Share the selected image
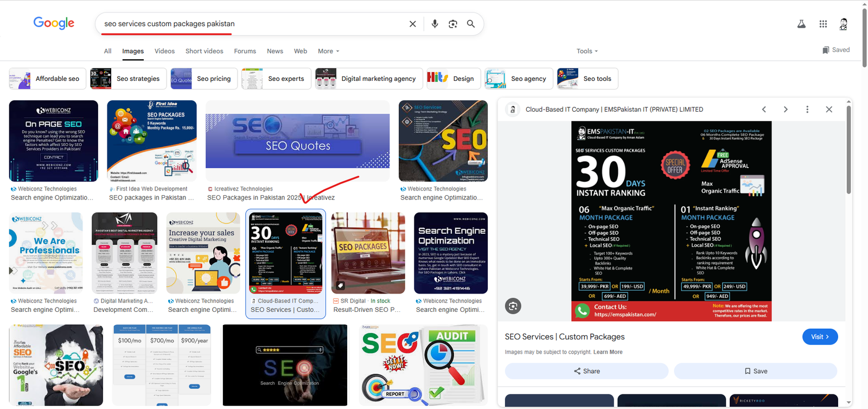This screenshot has width=868, height=409. coord(586,371)
